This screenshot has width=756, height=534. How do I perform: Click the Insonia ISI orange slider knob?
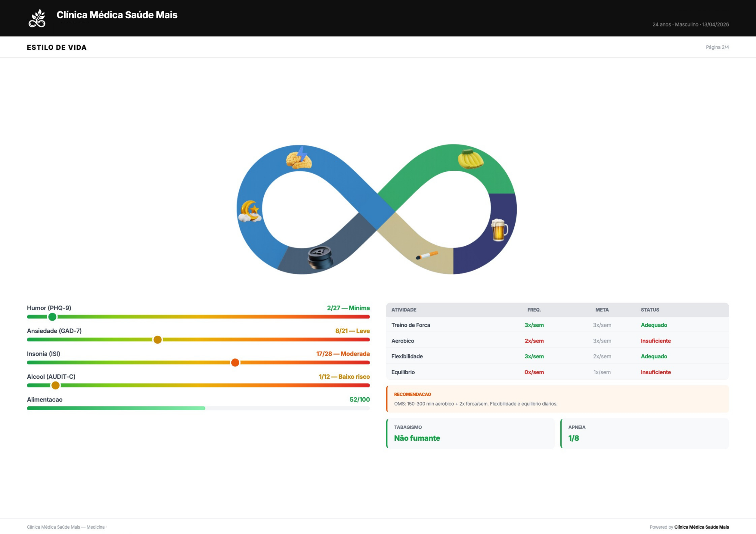[235, 363]
